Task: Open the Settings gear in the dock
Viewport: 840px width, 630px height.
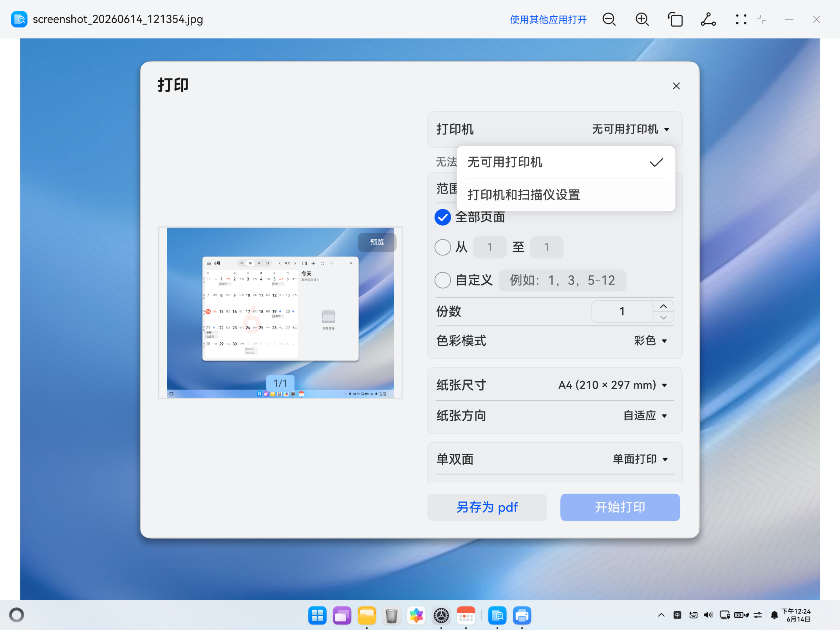Action: click(441, 615)
